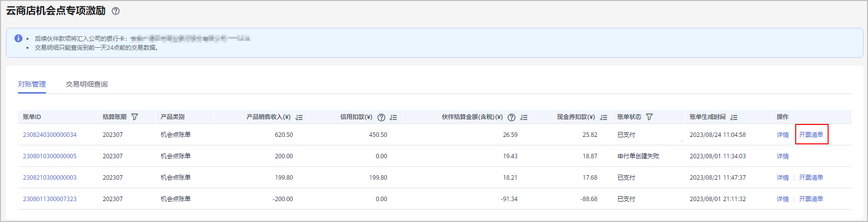The width and height of the screenshot is (868, 222).
Task: Sort the 现金券扣款 column
Action: pyautogui.click(x=604, y=117)
